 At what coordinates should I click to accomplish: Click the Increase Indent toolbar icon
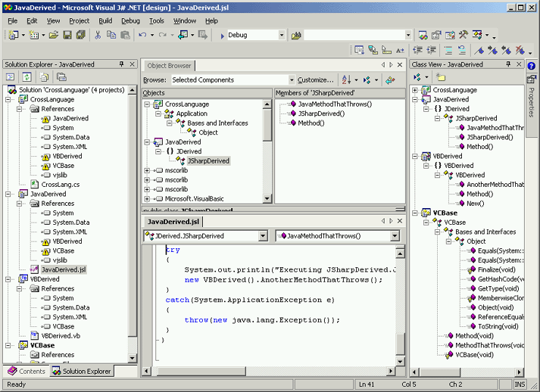pyautogui.click(x=432, y=51)
